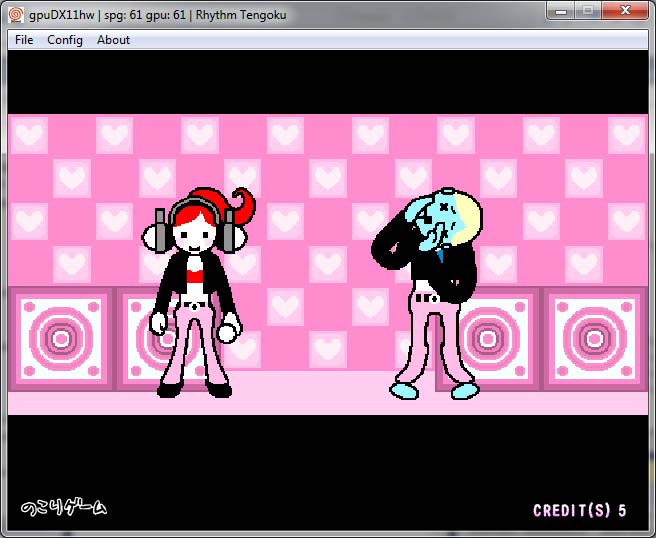Click the CREDIT(S) 5 counter text
Viewport: 656px width, 538px height.
[579, 511]
